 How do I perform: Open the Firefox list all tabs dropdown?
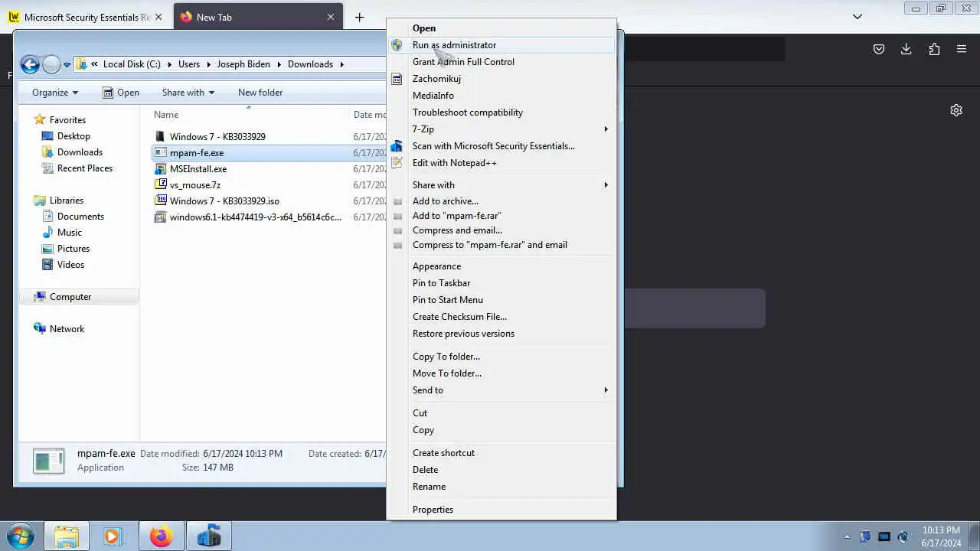pos(857,17)
